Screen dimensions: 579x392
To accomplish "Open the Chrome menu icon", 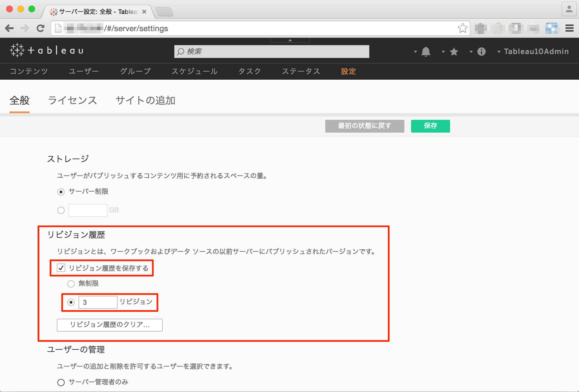I will (570, 28).
